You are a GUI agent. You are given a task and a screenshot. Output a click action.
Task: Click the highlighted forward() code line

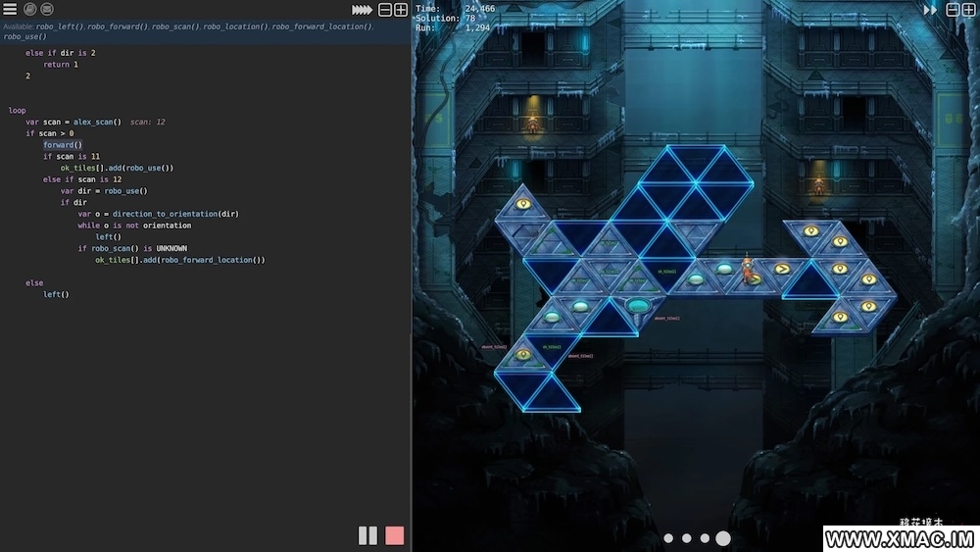(x=63, y=145)
